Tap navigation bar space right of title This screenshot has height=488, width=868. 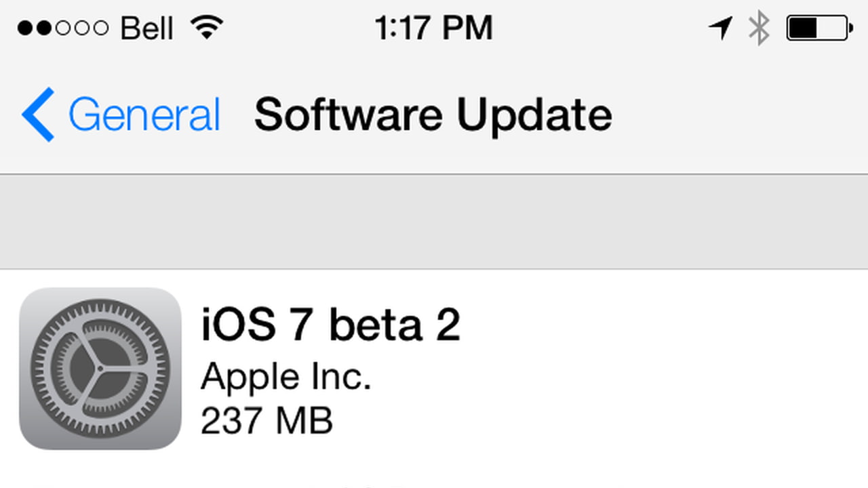(739, 115)
